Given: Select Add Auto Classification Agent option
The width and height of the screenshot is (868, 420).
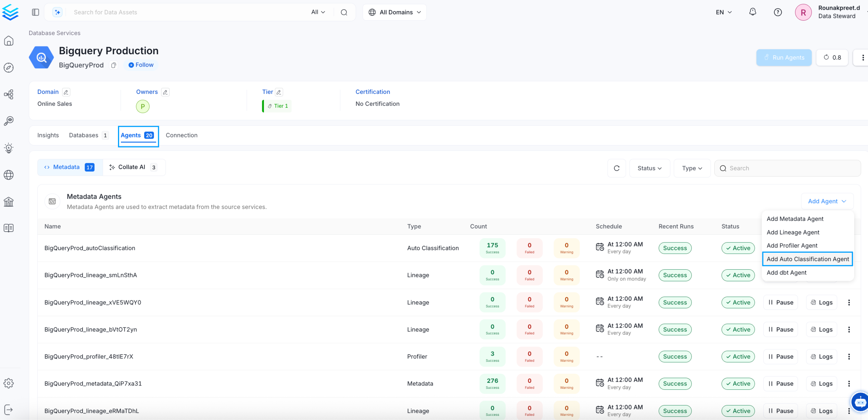Looking at the screenshot, I should (807, 259).
